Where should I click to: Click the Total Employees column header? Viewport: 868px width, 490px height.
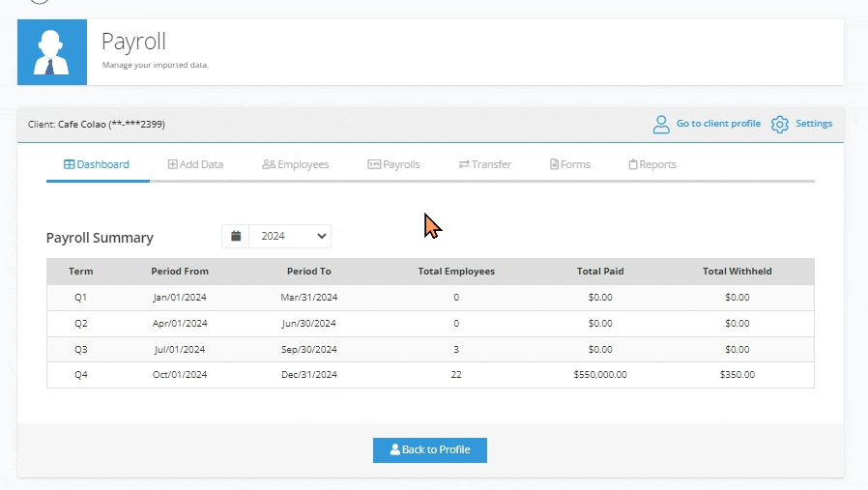(x=456, y=272)
